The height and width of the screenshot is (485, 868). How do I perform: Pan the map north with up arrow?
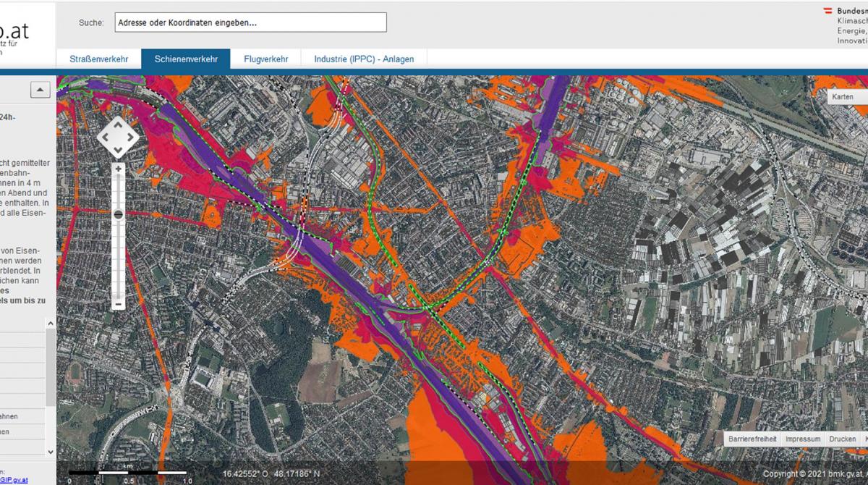tap(118, 123)
